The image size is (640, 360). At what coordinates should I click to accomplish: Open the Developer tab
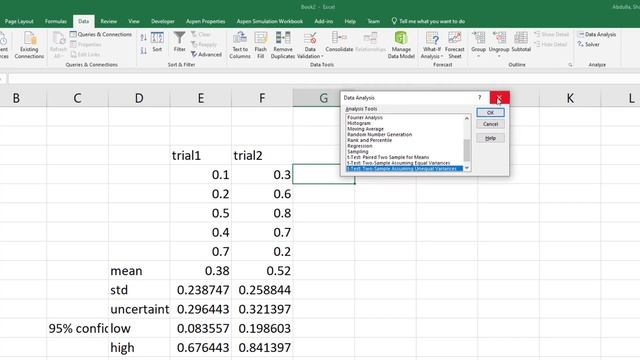coord(162,21)
